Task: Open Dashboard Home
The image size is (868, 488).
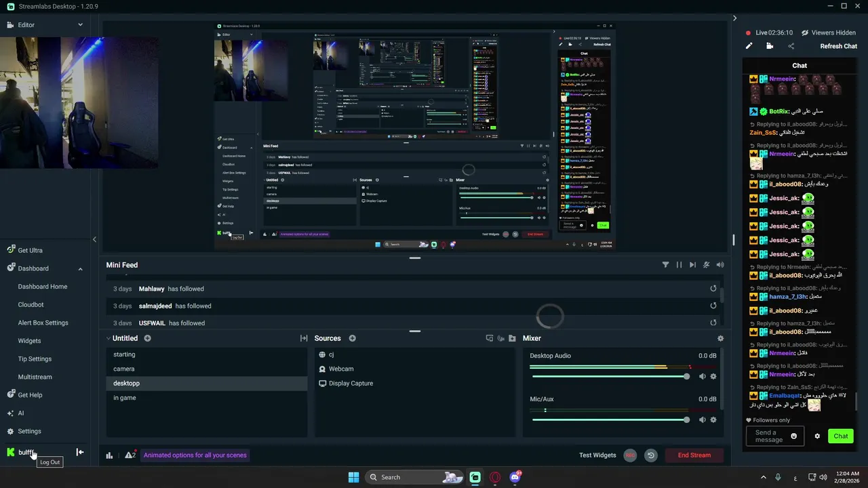Action: pyautogui.click(x=43, y=287)
